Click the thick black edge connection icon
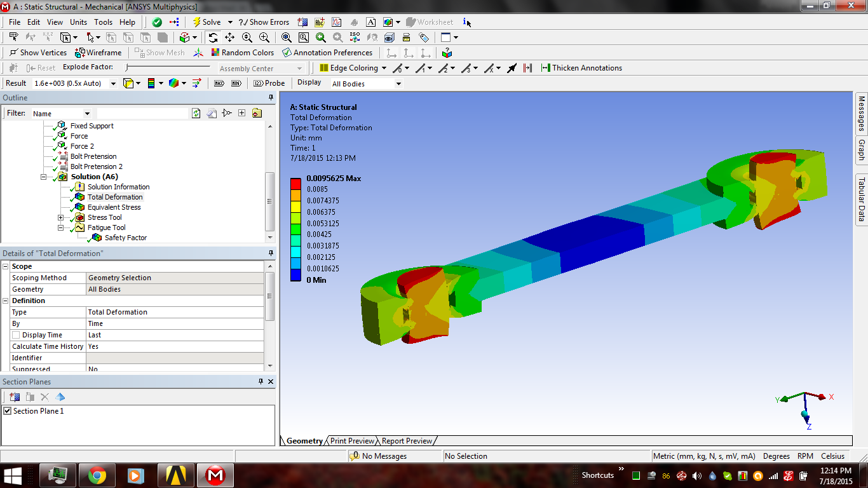The width and height of the screenshot is (868, 488). pyautogui.click(x=512, y=68)
